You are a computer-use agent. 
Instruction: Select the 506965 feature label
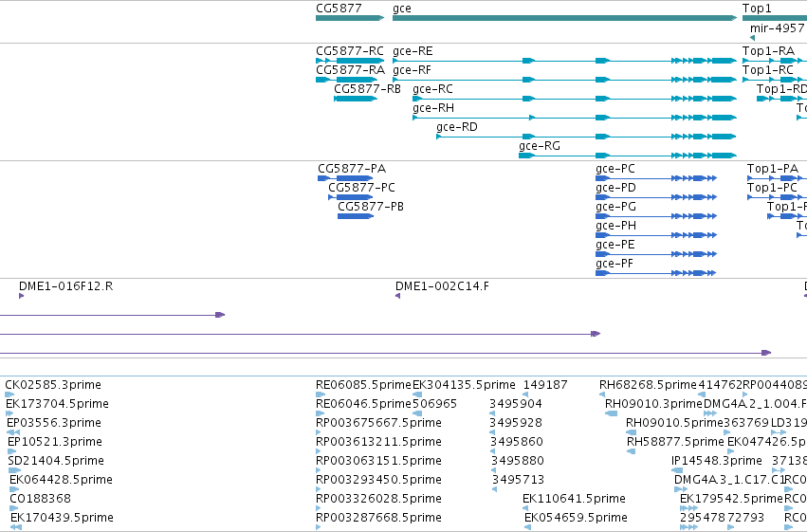pyautogui.click(x=435, y=404)
